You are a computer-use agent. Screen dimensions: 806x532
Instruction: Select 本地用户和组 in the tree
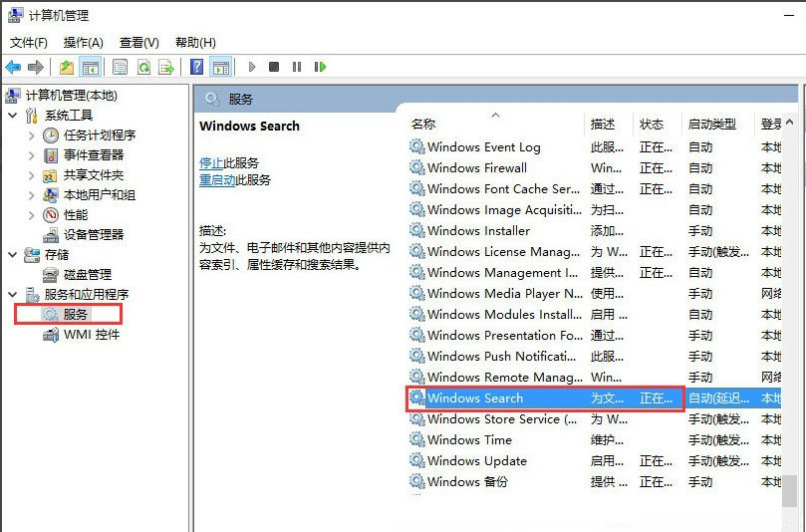coord(100,195)
